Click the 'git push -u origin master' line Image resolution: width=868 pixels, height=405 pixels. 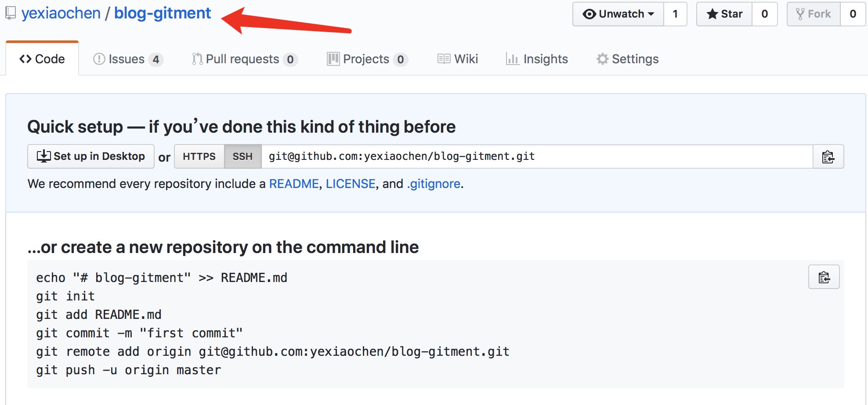tap(128, 370)
